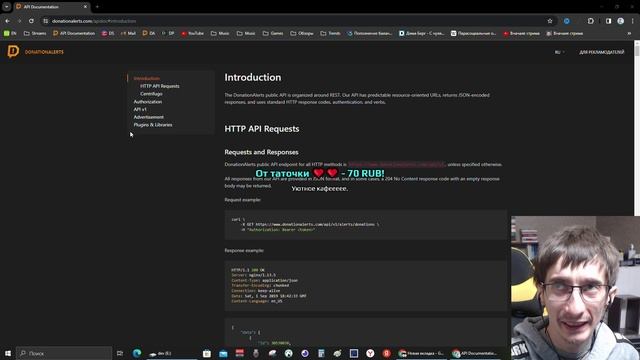640x360 pixels.
Task: Open the Для рекламодателей link
Action: (602, 52)
